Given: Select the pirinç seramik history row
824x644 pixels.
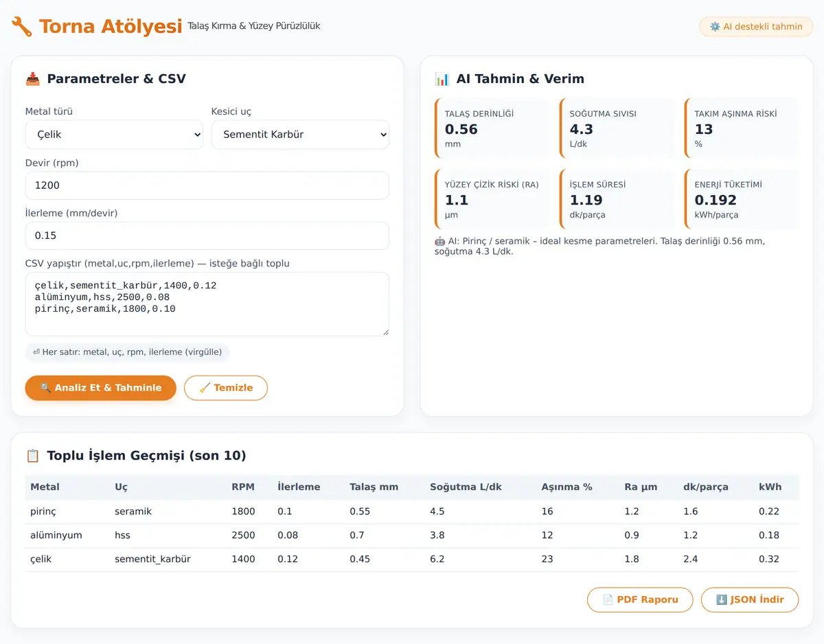Looking at the screenshot, I should pyautogui.click(x=412, y=511).
